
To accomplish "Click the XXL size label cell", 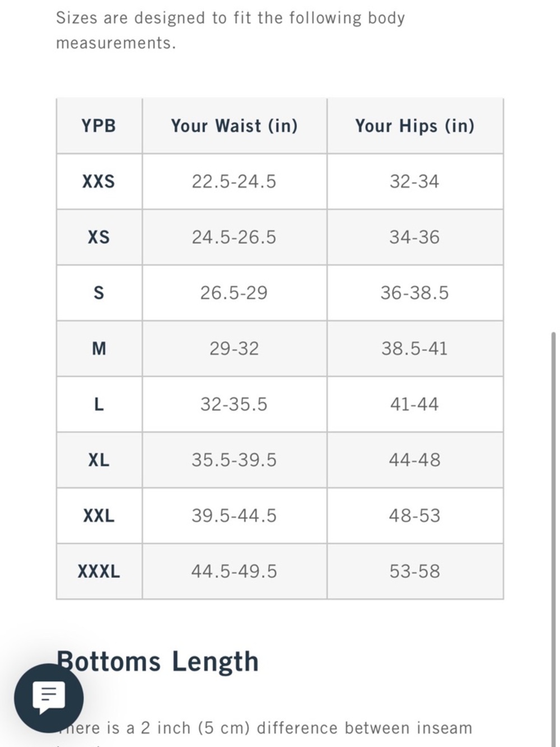I will click(99, 516).
